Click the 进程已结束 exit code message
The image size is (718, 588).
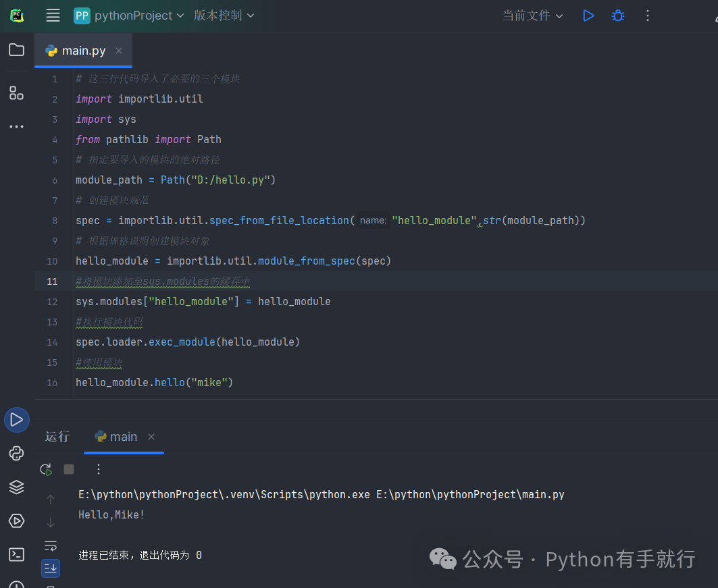pos(140,555)
